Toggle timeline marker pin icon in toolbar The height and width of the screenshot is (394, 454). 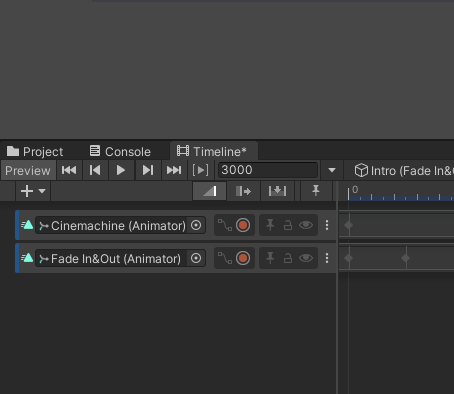pos(316,191)
